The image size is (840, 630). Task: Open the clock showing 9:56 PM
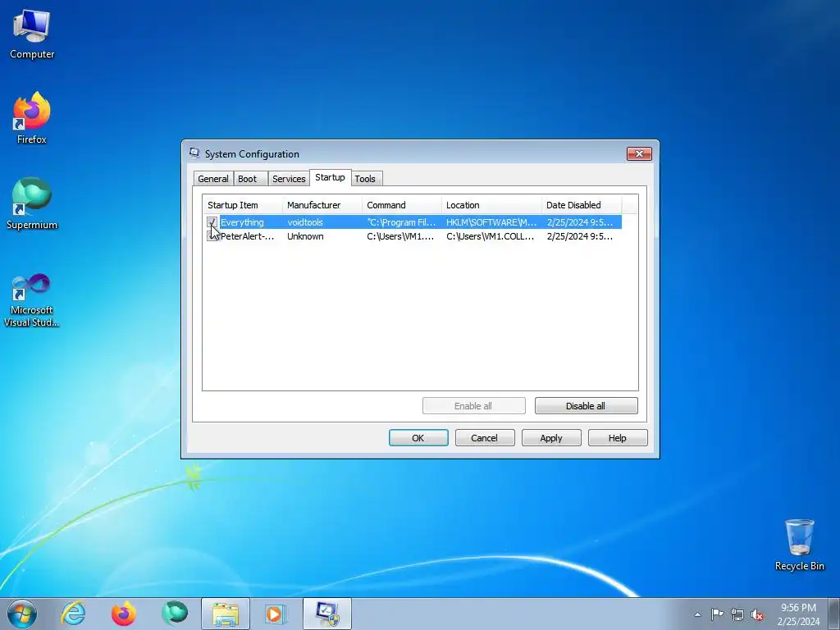798,614
